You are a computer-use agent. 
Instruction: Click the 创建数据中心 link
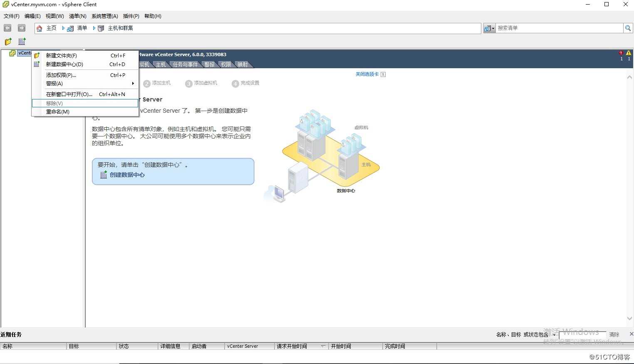[x=127, y=175]
